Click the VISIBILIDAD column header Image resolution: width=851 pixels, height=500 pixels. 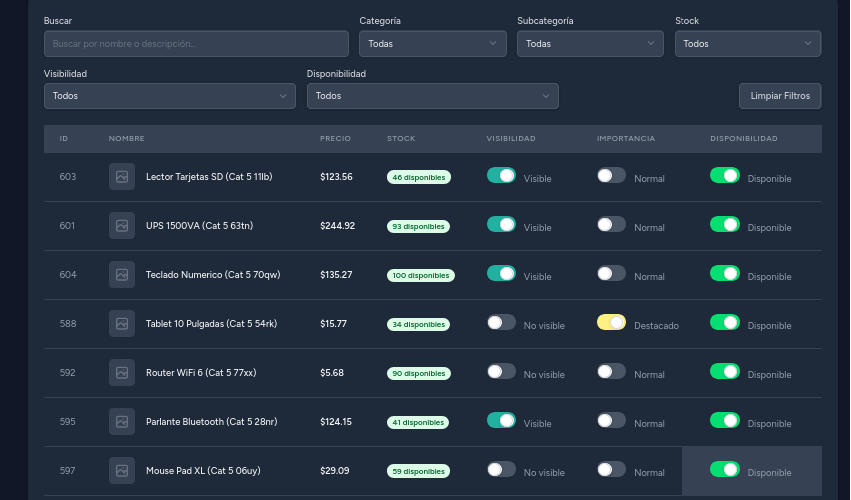click(511, 138)
